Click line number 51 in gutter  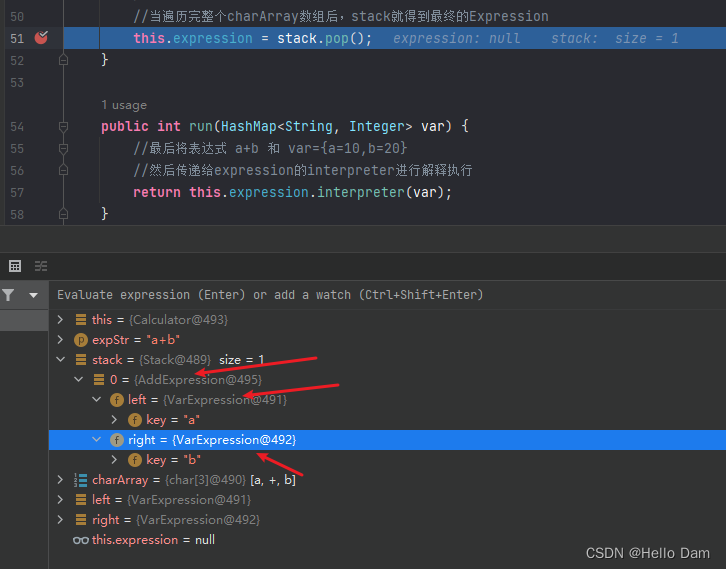[x=17, y=38]
